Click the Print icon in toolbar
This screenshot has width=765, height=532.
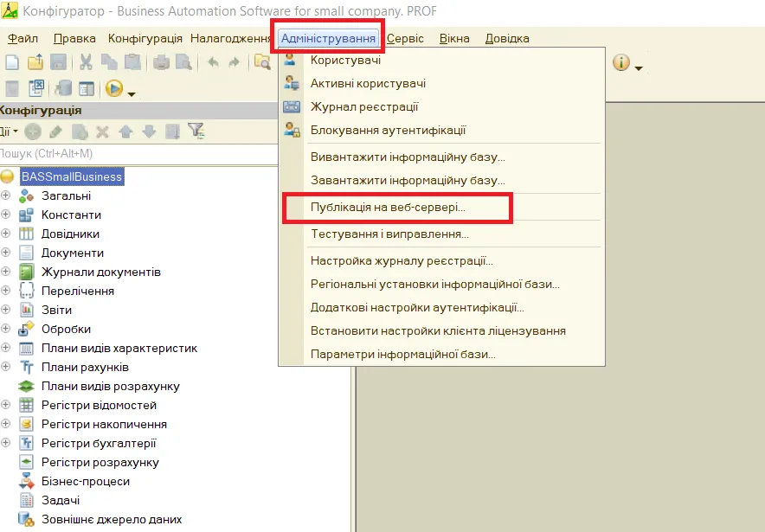pyautogui.click(x=161, y=62)
